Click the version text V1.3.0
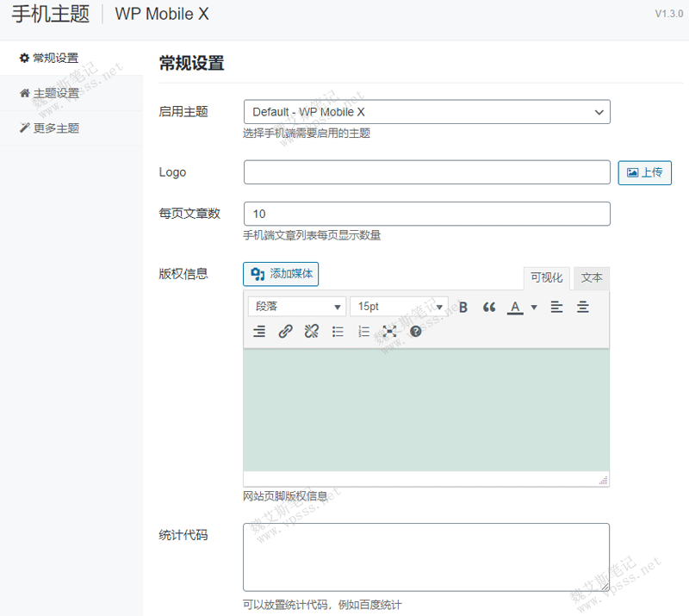 point(669,14)
